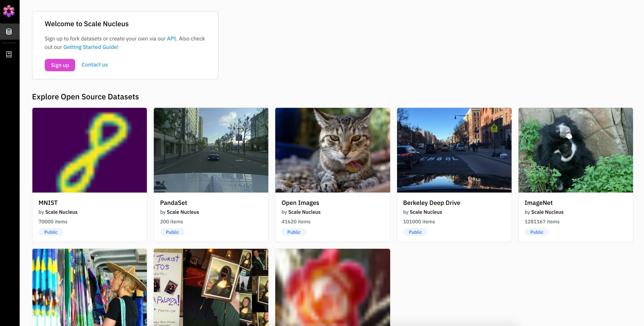Screen dimensions: 644x326
Task: Open the Mona Lisa photo-op dataset thumbnail
Action: pos(211,287)
